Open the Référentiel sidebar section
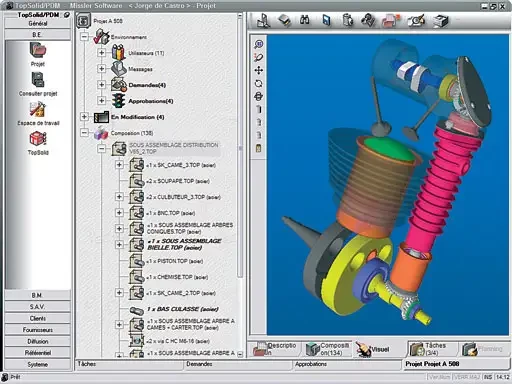 click(38, 353)
